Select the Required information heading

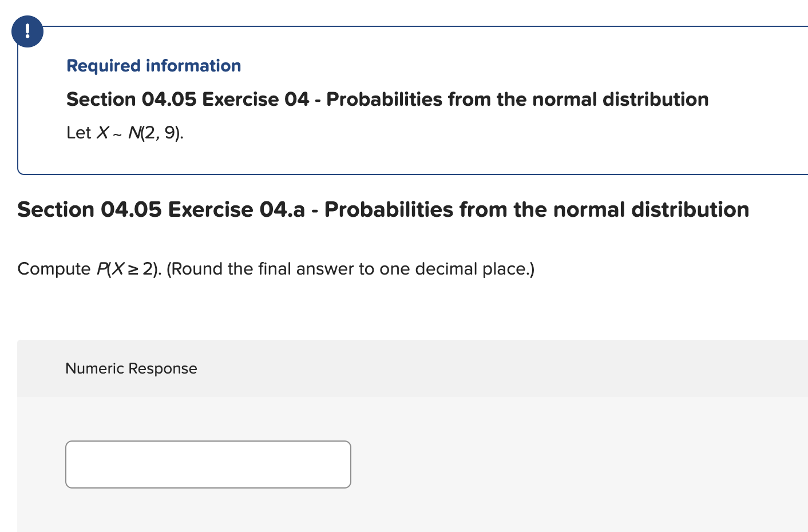pos(153,66)
